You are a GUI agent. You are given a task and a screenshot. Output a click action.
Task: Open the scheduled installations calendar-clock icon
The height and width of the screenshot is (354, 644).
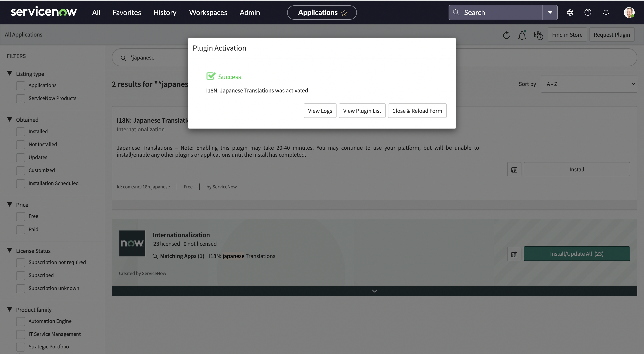(x=538, y=35)
